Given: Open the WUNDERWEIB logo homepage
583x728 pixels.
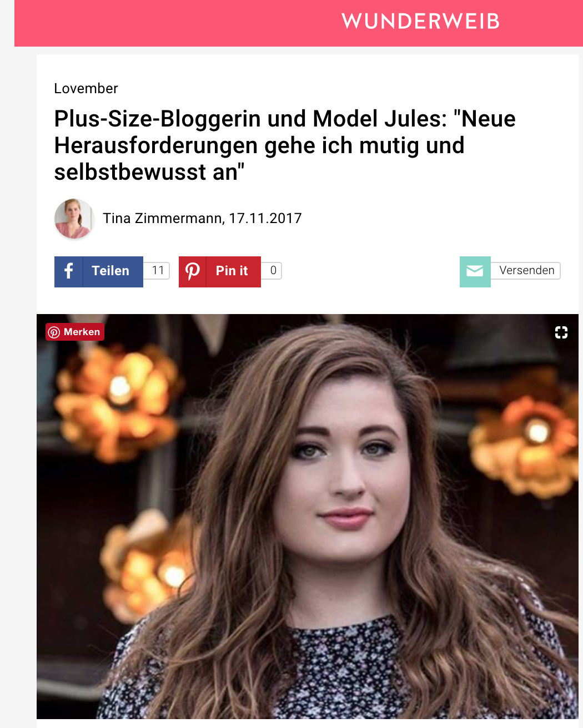Looking at the screenshot, I should (x=421, y=22).
